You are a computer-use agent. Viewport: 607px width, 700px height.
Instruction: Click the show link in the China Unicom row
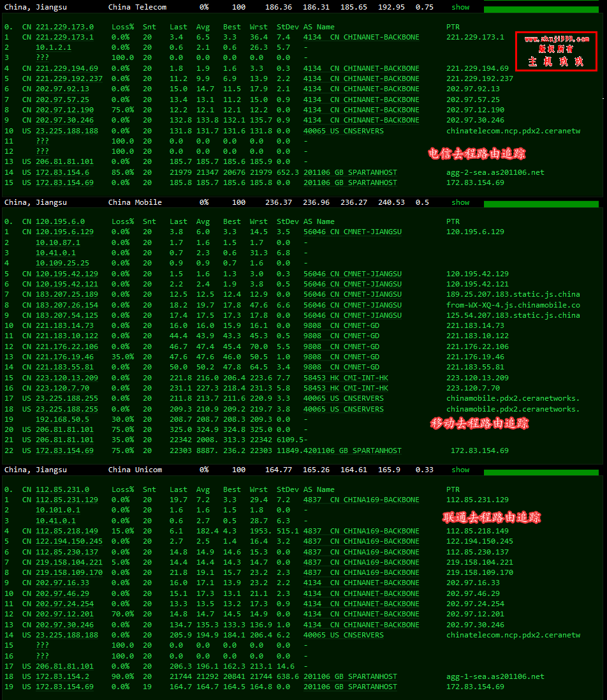[x=460, y=470]
